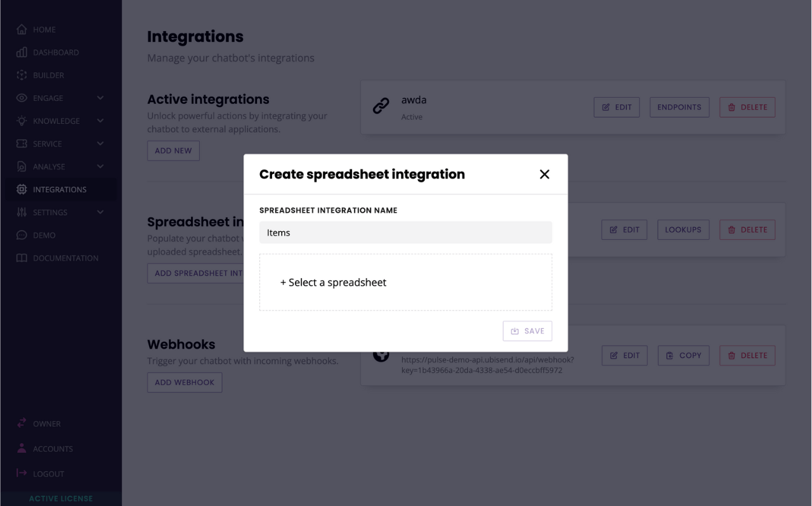The height and width of the screenshot is (506, 812).
Task: Click the Dashboard bar chart icon
Action: click(22, 53)
